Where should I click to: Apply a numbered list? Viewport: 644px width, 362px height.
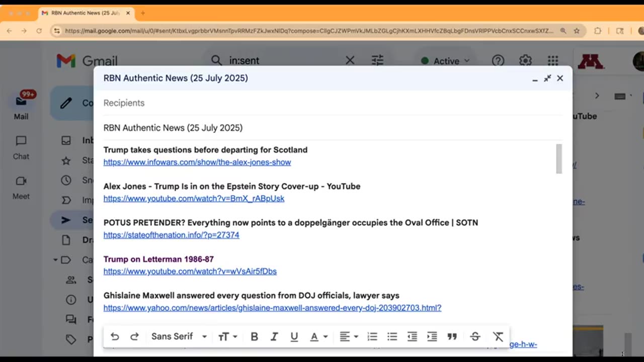(372, 336)
